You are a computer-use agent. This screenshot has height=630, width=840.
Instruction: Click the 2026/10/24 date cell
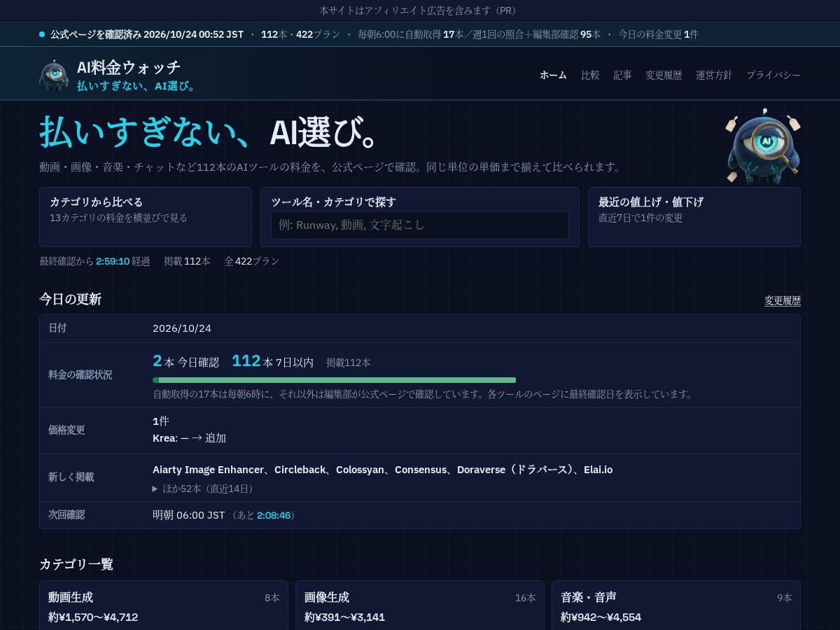click(x=182, y=328)
